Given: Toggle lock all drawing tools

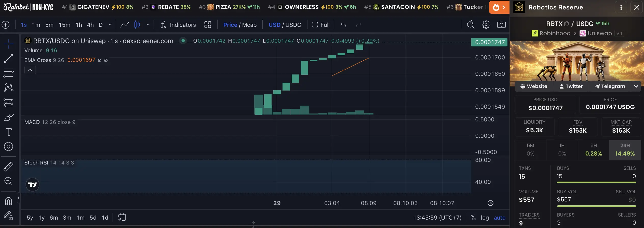Looking at the screenshot, I should 9,216.
